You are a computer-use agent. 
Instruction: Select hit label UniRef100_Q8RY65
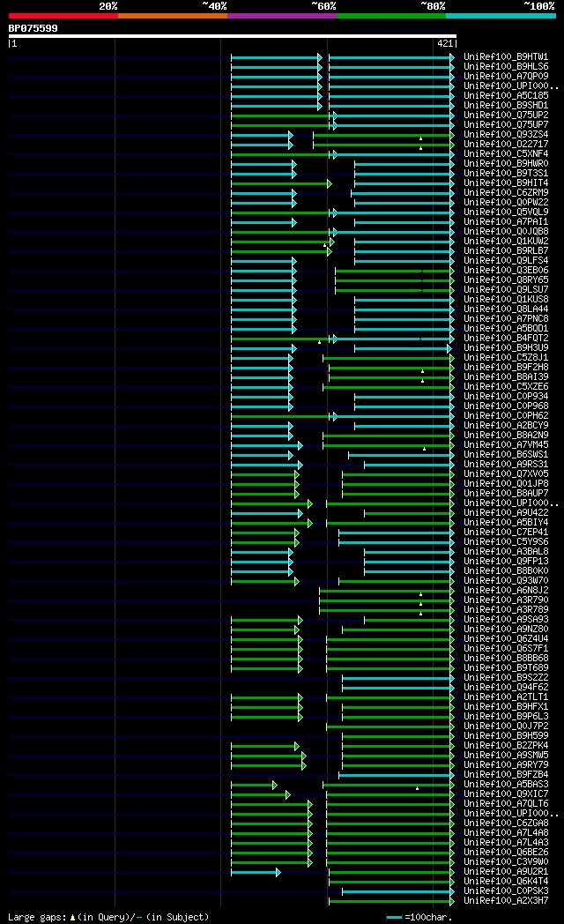(x=506, y=279)
